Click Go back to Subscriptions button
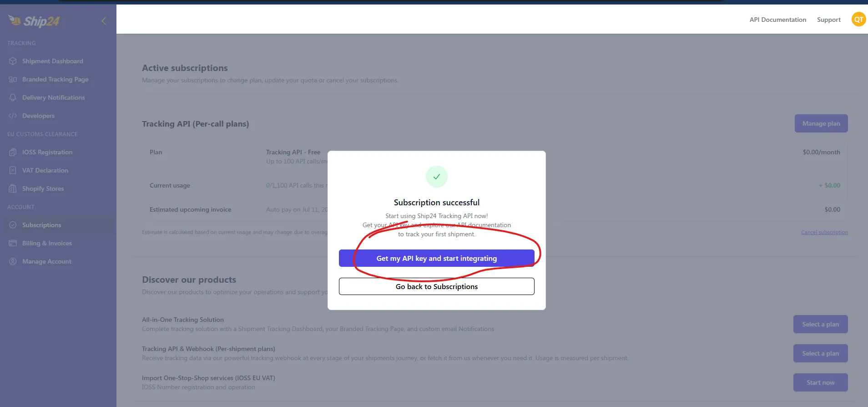 (x=436, y=286)
